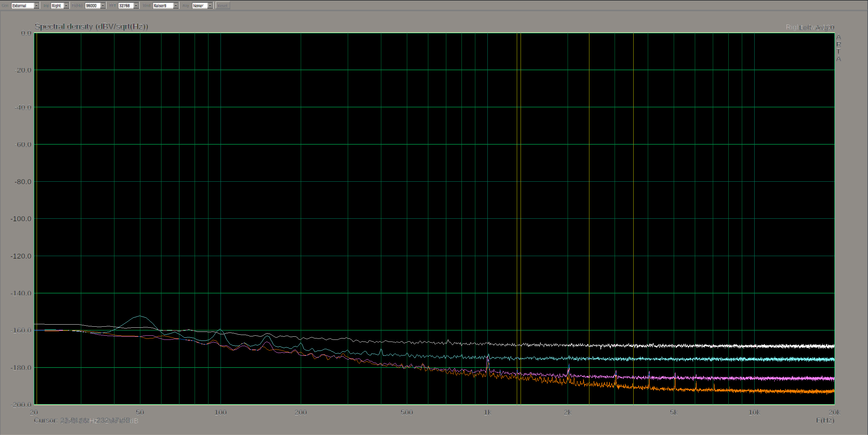Viewport: 868px width, 435px height.
Task: Click the Cursor readout text below graph
Action: click(86, 420)
